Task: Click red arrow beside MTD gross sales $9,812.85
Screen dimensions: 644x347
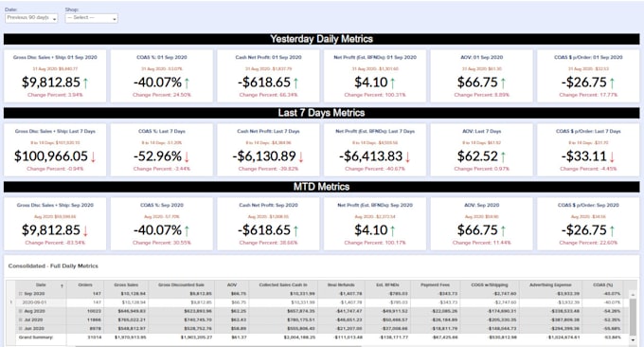Action: [85, 230]
